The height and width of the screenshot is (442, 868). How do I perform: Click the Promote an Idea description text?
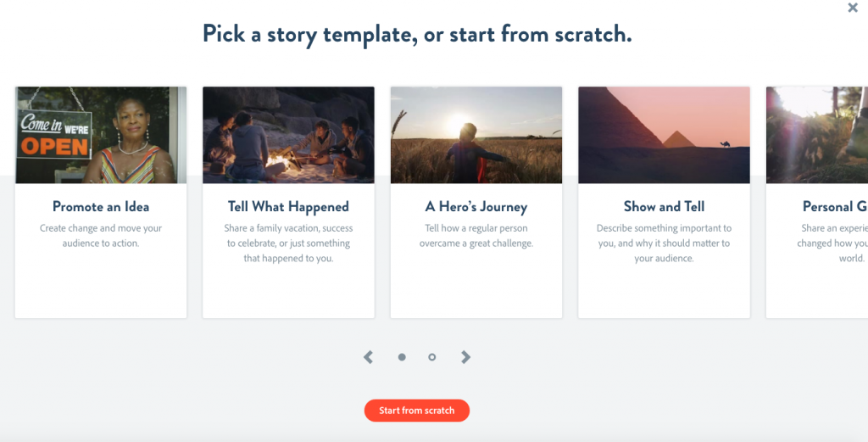pyautogui.click(x=101, y=236)
